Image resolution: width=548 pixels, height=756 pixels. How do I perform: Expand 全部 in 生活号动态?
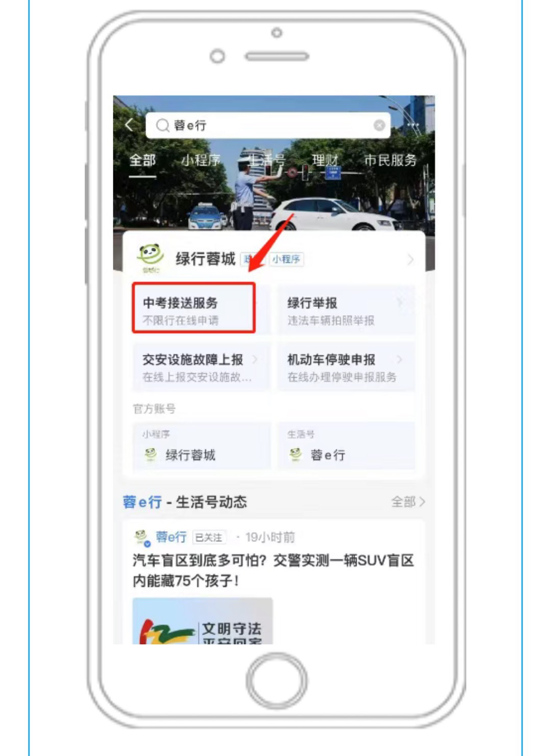click(408, 502)
